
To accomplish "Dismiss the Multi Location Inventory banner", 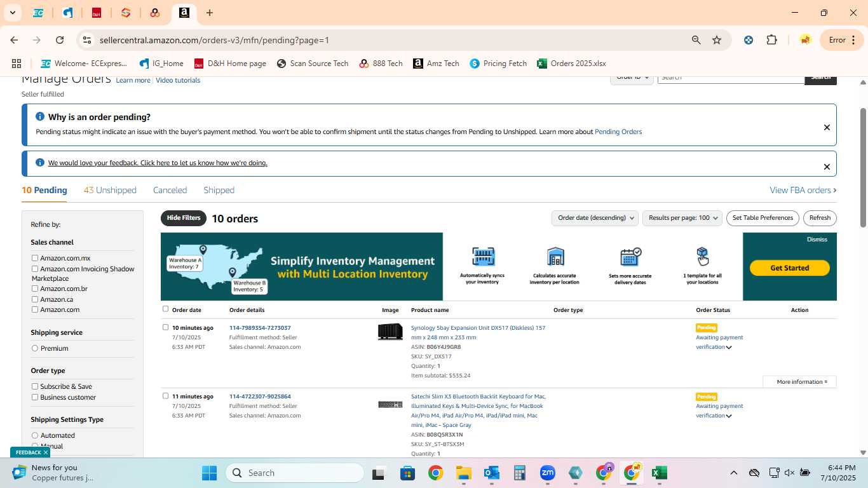I will pos(817,240).
